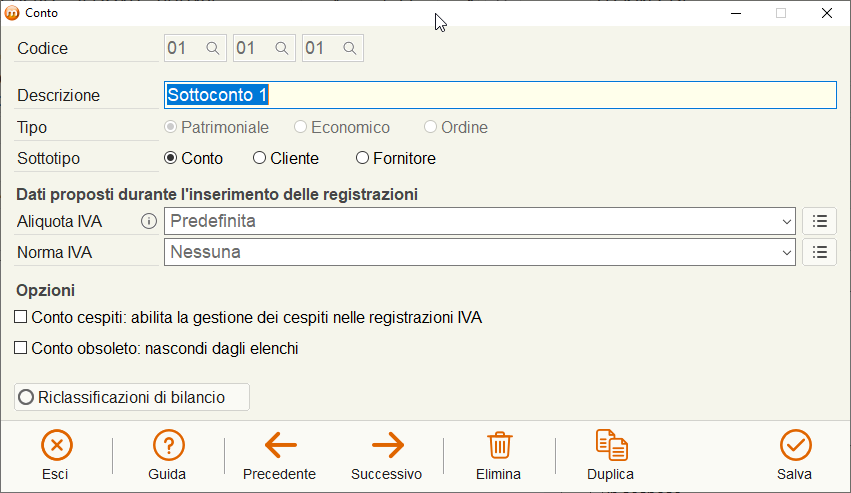Go to Precedente record arrow
The width and height of the screenshot is (851, 493).
pos(281,445)
